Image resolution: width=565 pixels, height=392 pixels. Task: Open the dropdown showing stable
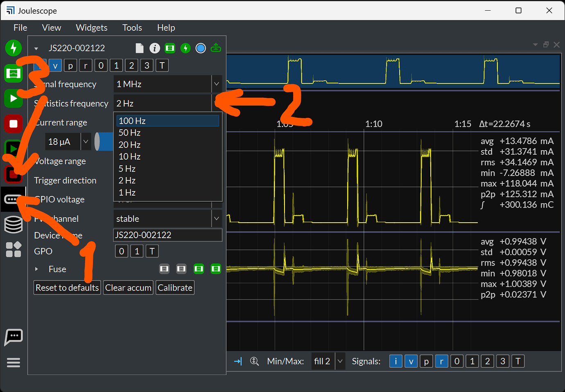(x=168, y=219)
